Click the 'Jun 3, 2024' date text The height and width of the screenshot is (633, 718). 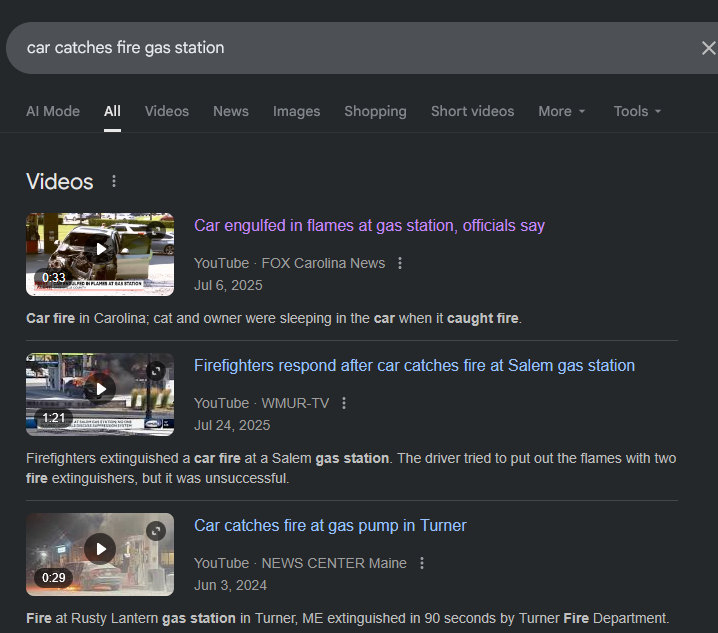pos(230,585)
